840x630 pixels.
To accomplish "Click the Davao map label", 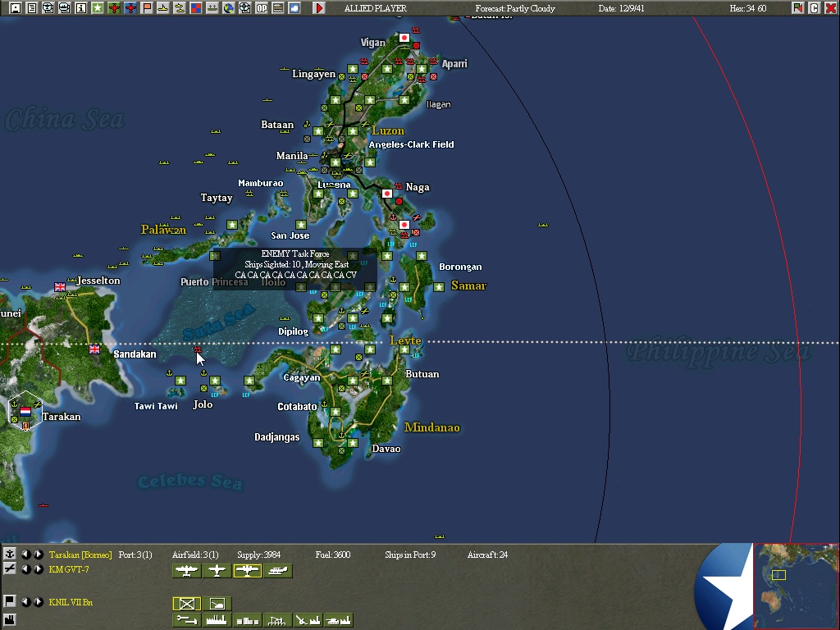I will [386, 449].
